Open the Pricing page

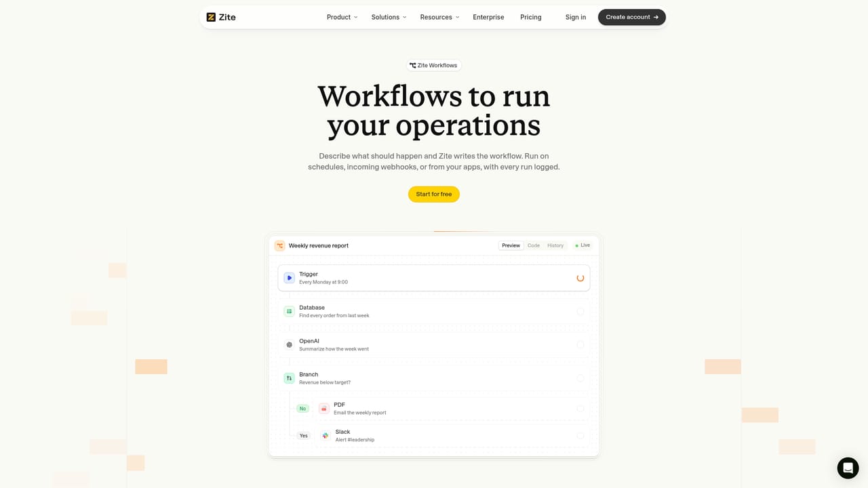coord(531,17)
